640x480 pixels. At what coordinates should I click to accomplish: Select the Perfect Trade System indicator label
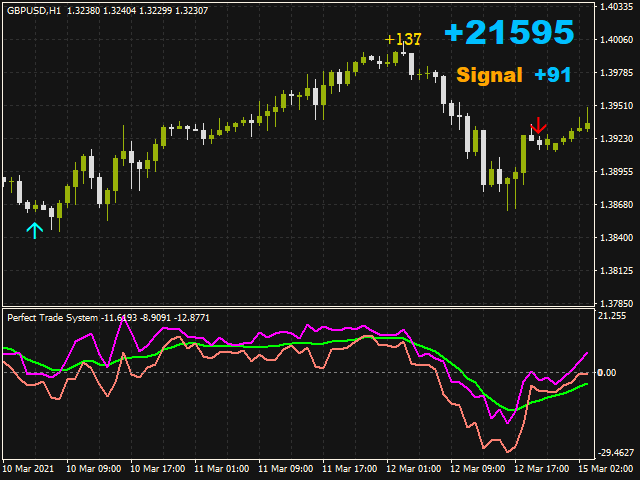click(x=53, y=318)
